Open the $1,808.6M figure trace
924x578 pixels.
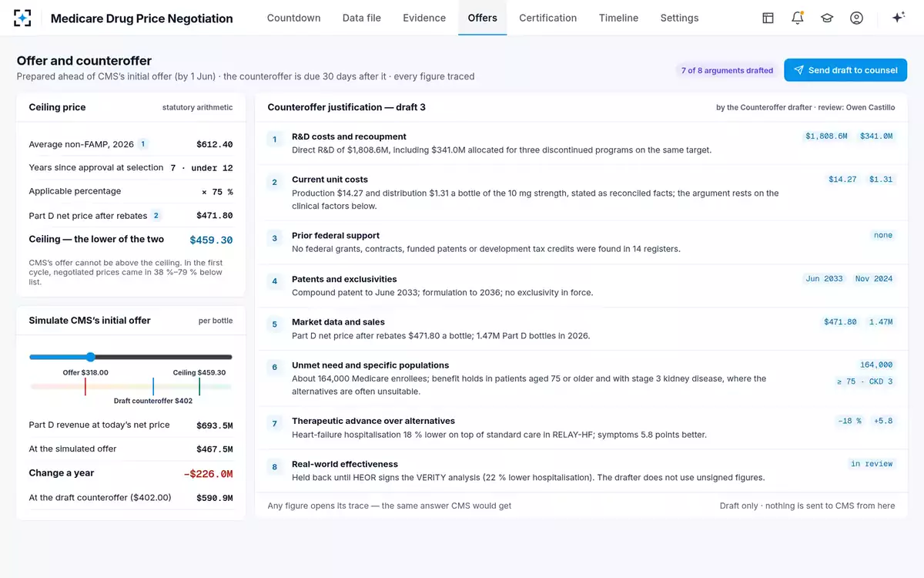click(x=826, y=136)
